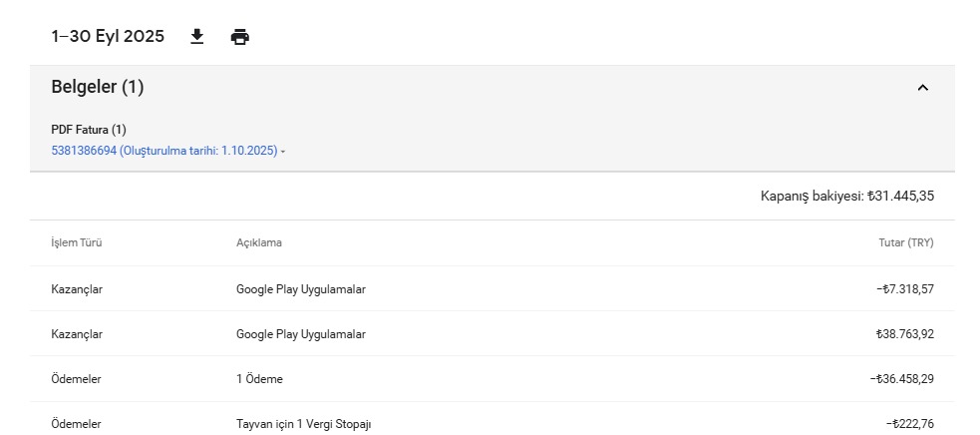Click Ödemeler cell in Tayvan withholding row
This screenshot has width=980, height=435.
click(x=76, y=424)
